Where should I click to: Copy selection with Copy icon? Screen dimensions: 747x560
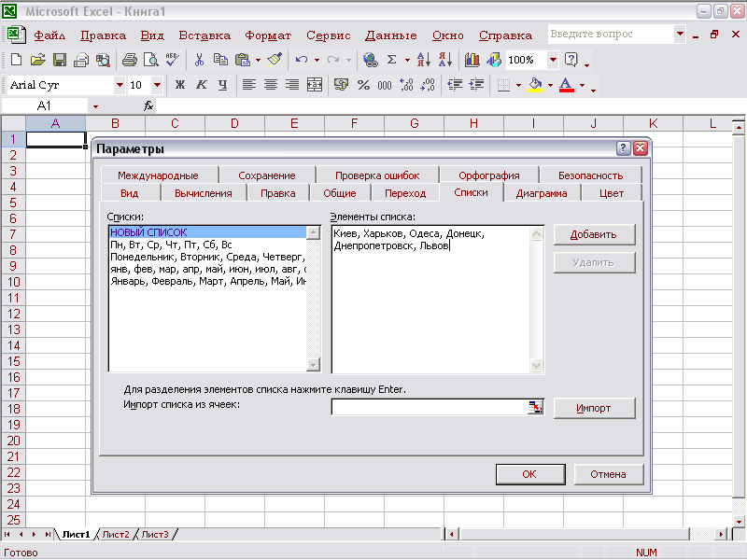220,60
